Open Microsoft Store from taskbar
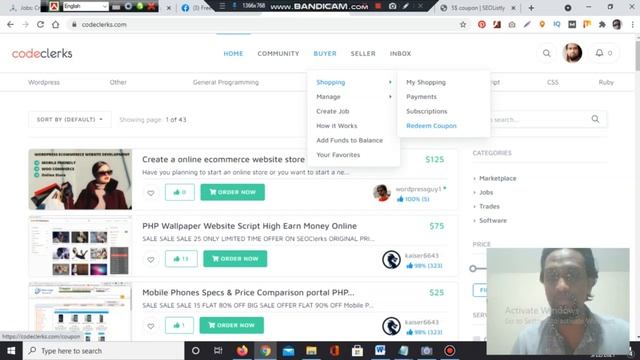The width and height of the screenshot is (640, 360). click(357, 351)
